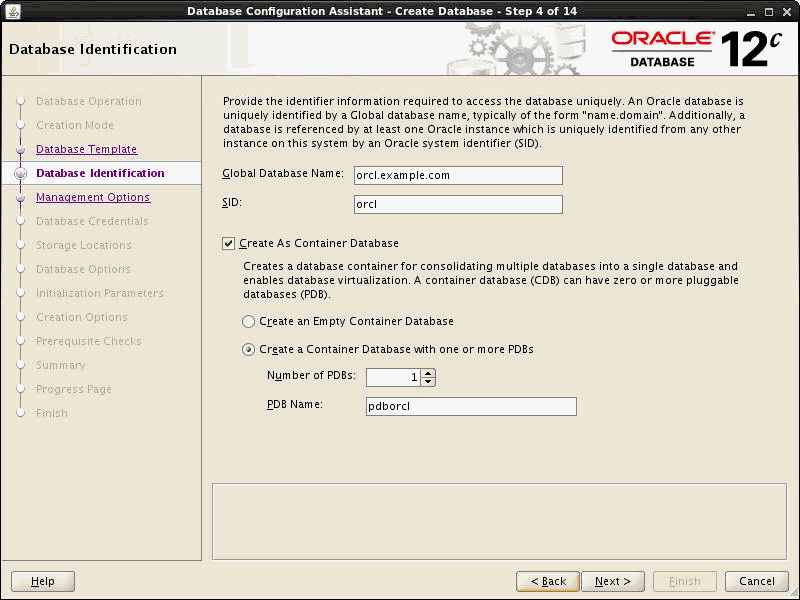
Task: Click the Database Operation step label
Action: pos(89,102)
